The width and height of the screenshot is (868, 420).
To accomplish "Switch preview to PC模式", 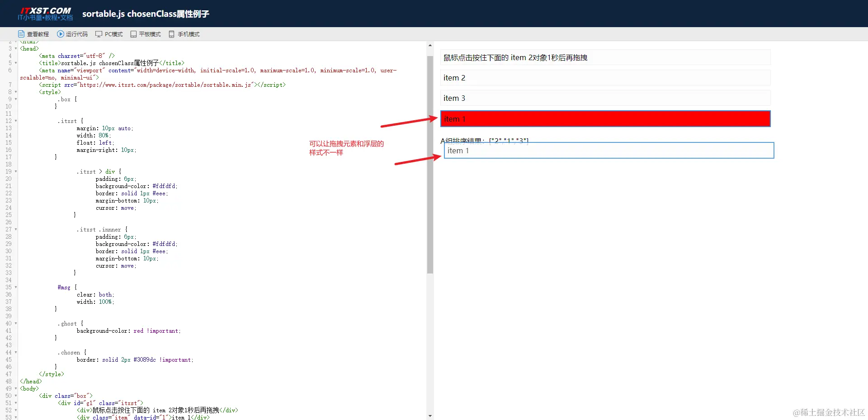I will (109, 34).
